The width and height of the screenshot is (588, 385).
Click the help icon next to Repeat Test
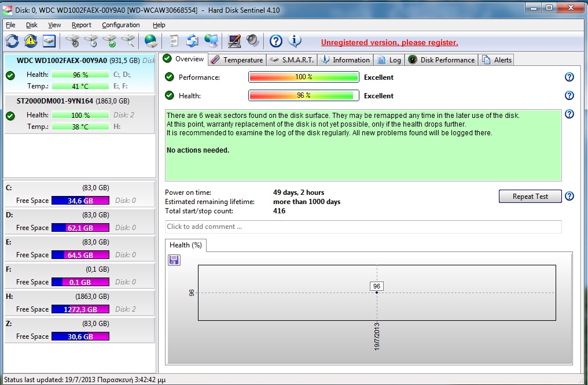(x=569, y=196)
